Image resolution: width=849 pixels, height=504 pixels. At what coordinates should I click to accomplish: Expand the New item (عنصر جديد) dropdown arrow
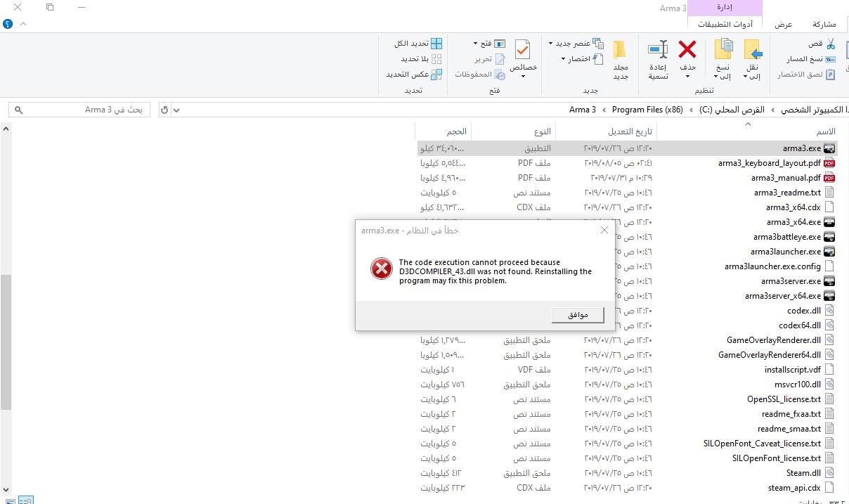pyautogui.click(x=551, y=44)
